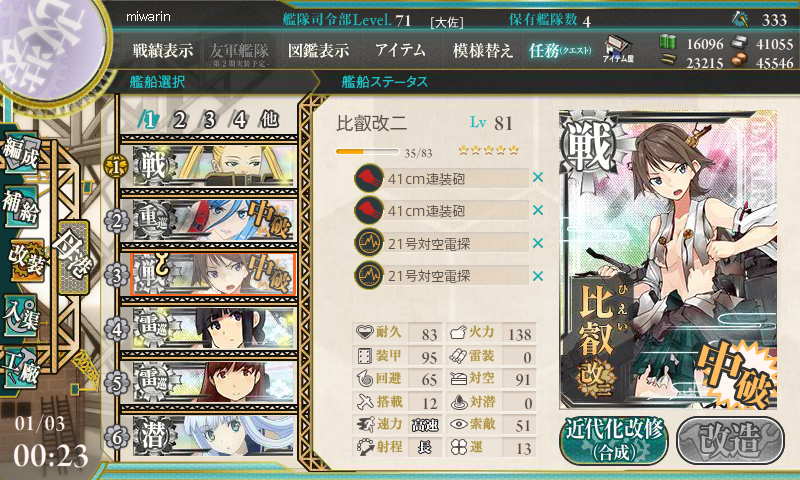This screenshot has height=480, width=800.
Task: Open the 他 other ships tab
Action: (269, 120)
